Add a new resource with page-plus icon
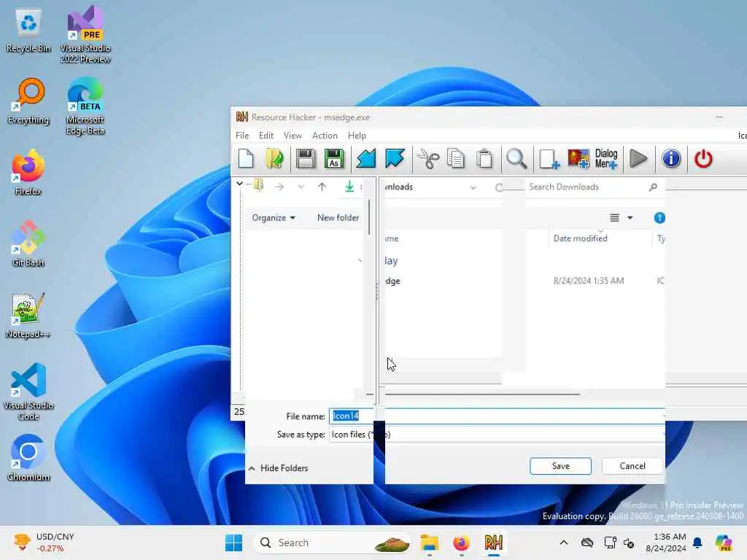Viewport: 747px width, 560px height. (549, 158)
